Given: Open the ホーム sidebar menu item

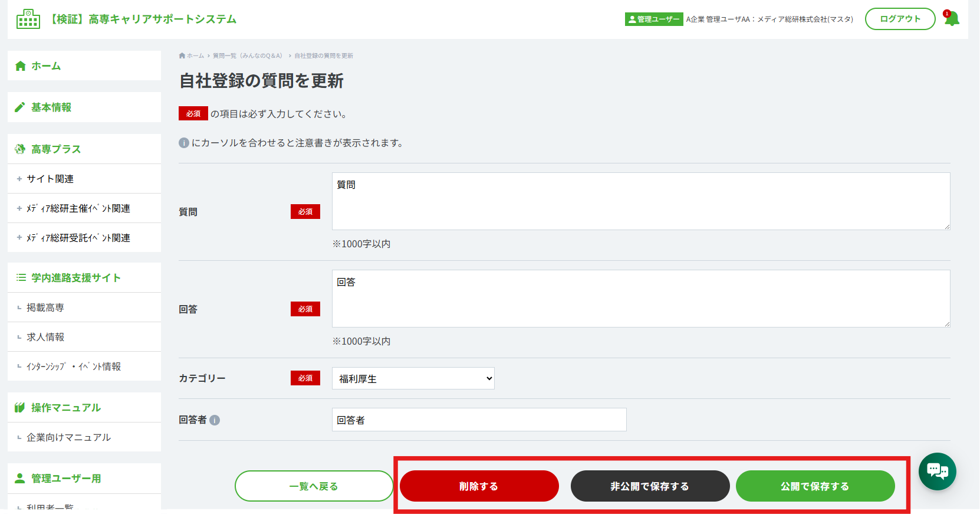Looking at the screenshot, I should tap(84, 66).
